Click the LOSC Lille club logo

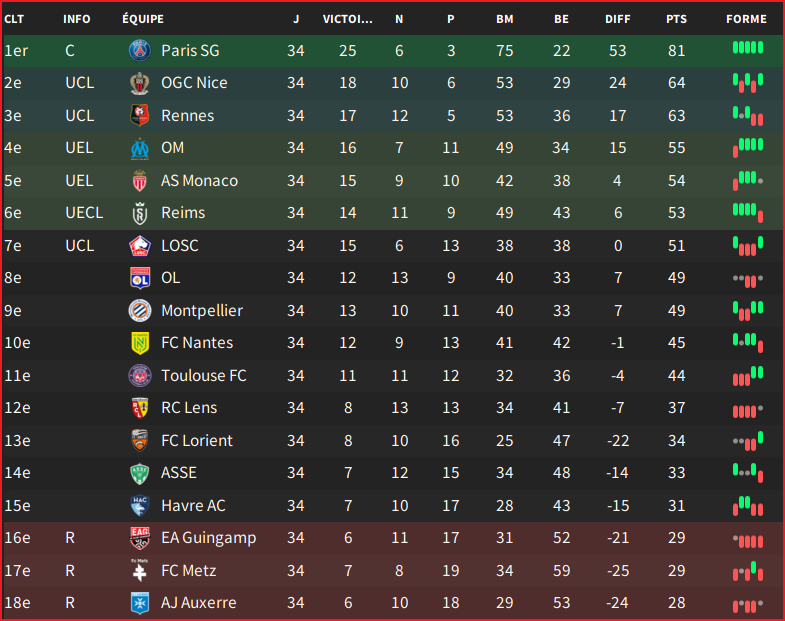pyautogui.click(x=140, y=246)
